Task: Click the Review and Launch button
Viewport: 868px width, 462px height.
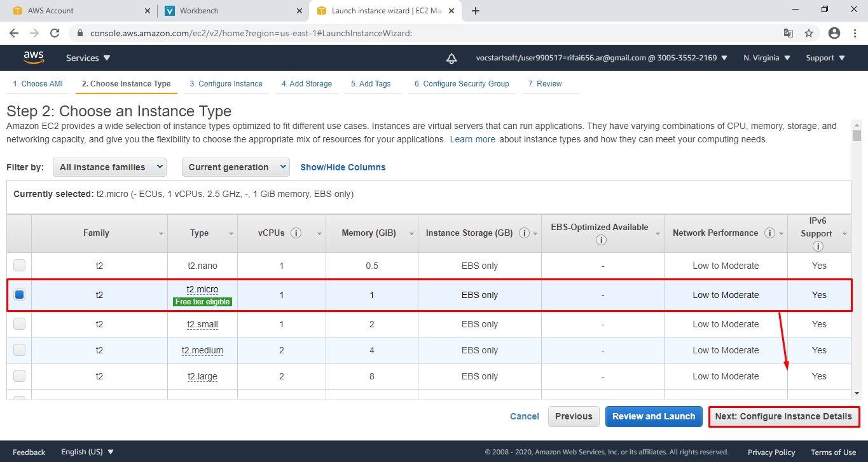Action: [654, 417]
